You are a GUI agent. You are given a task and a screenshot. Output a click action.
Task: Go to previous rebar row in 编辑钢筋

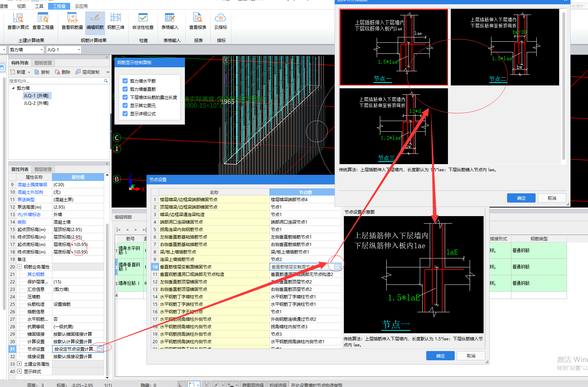tap(127, 230)
